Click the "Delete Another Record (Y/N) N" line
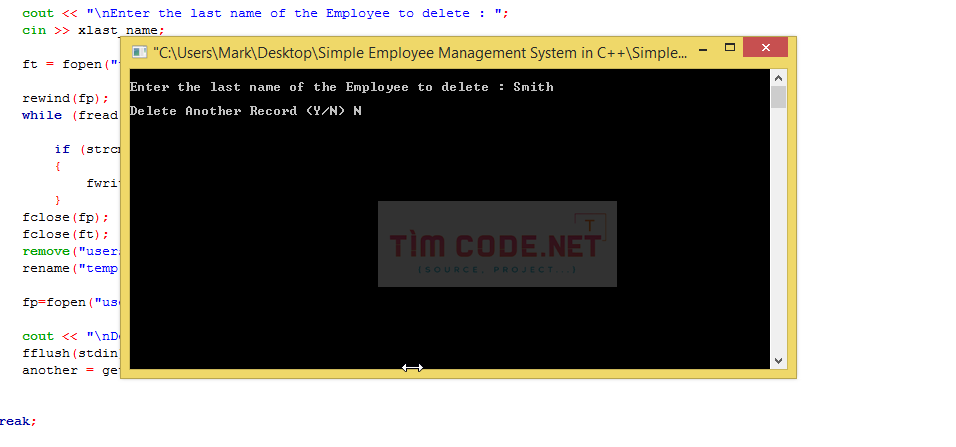The image size is (956, 447). point(245,111)
